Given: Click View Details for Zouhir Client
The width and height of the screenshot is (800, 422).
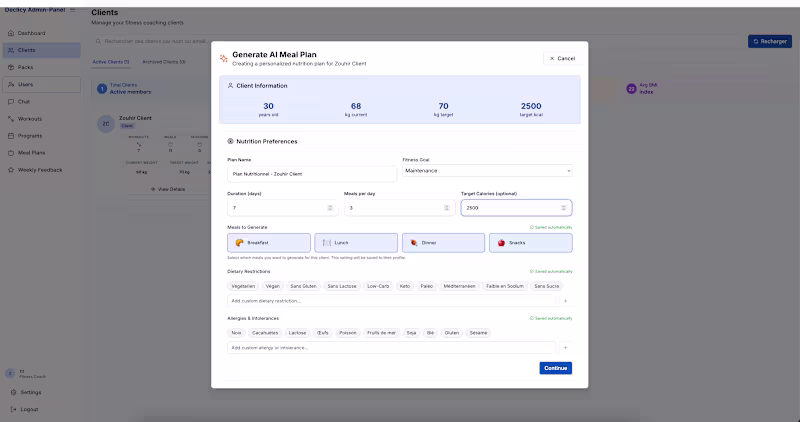Looking at the screenshot, I should click(x=168, y=189).
